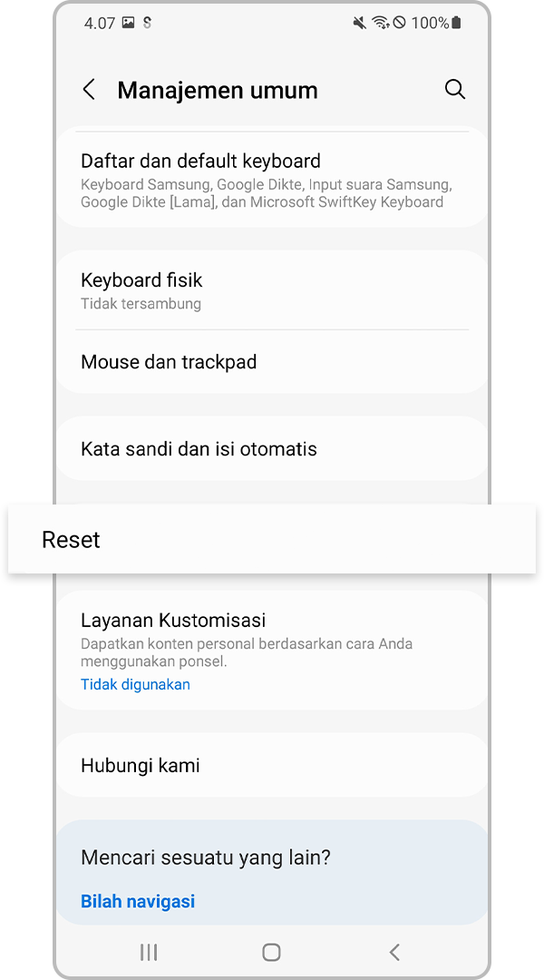The width and height of the screenshot is (544, 980).
Task: Tap the back arrow beside Manajemen umum
Action: pos(89,90)
